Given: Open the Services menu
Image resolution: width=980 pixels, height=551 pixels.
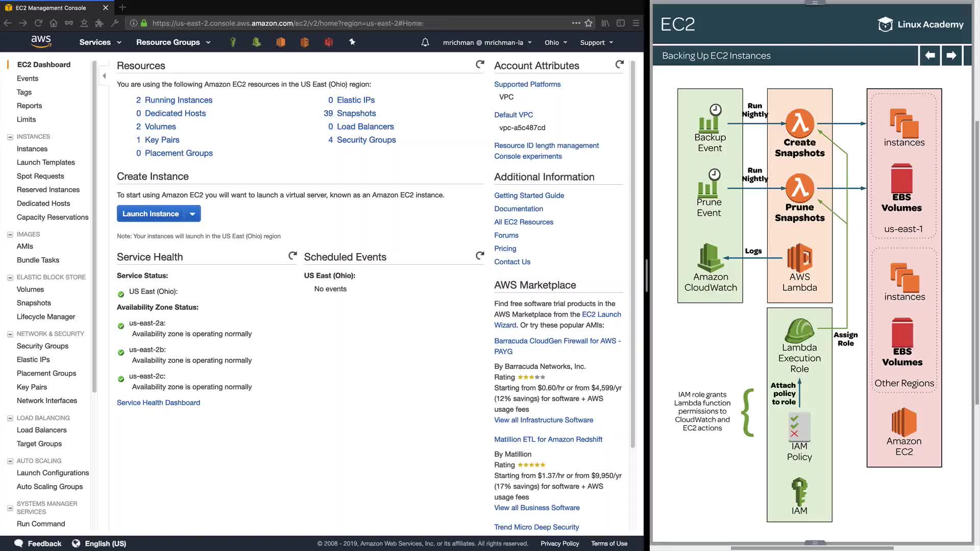Looking at the screenshot, I should point(100,42).
